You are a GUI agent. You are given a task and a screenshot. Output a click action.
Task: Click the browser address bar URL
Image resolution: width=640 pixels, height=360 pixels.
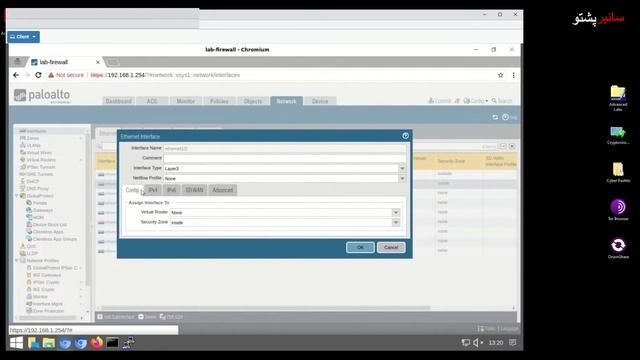coord(165,75)
